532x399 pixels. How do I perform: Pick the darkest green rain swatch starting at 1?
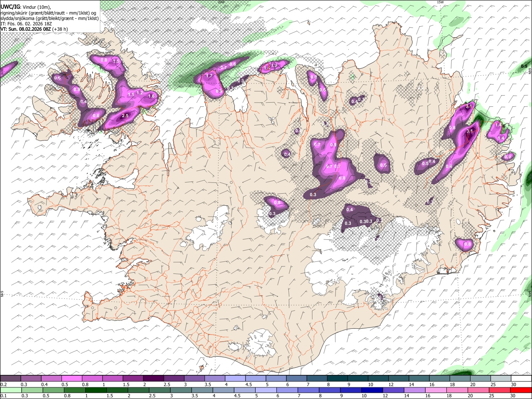pos(96,390)
